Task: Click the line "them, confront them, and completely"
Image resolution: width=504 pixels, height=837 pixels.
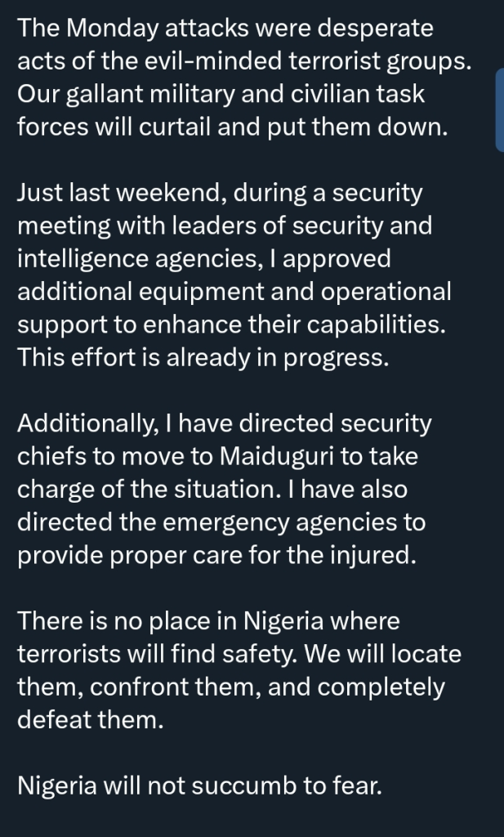Action: (x=231, y=687)
